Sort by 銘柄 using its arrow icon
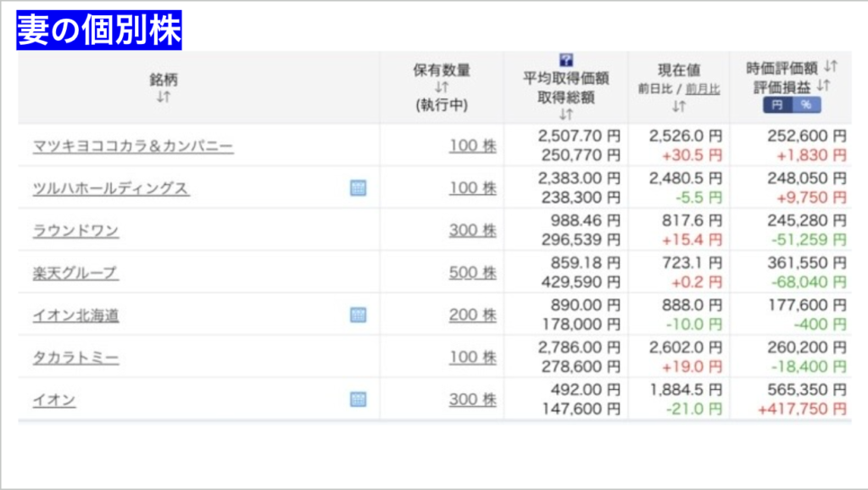 pyautogui.click(x=164, y=97)
